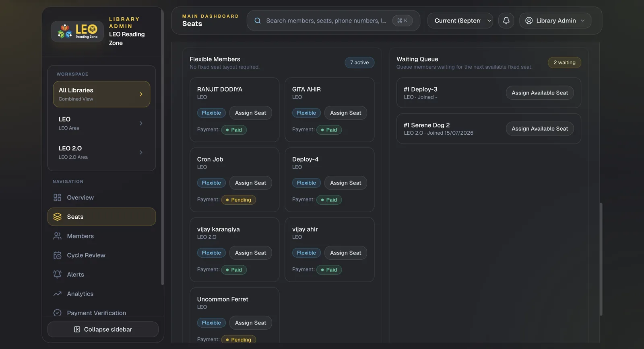Assign a seat to Uncommon Ferret
Viewport: 644px width, 349px height.
coord(250,323)
